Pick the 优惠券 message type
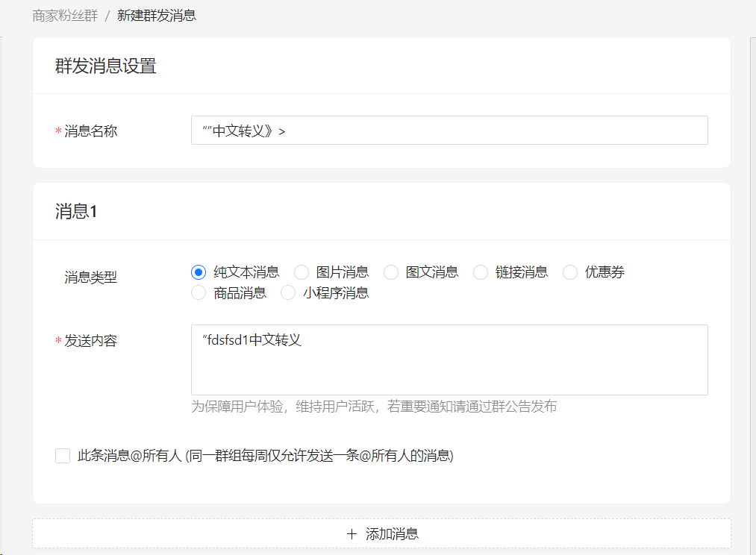756x555 pixels. coord(571,272)
